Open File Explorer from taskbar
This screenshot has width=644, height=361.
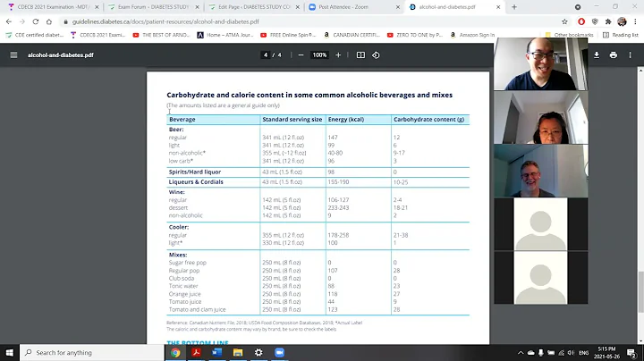[238, 352]
